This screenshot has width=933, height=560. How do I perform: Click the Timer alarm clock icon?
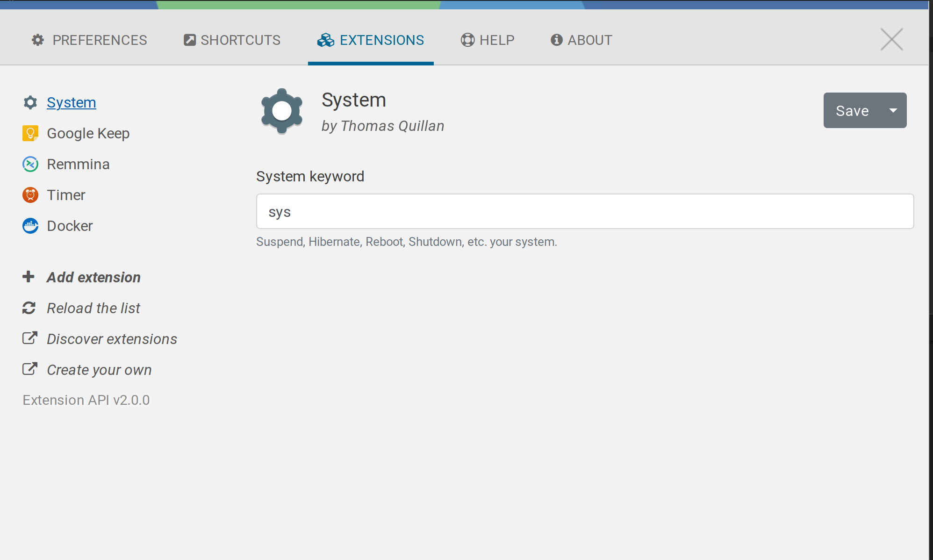pyautogui.click(x=30, y=195)
